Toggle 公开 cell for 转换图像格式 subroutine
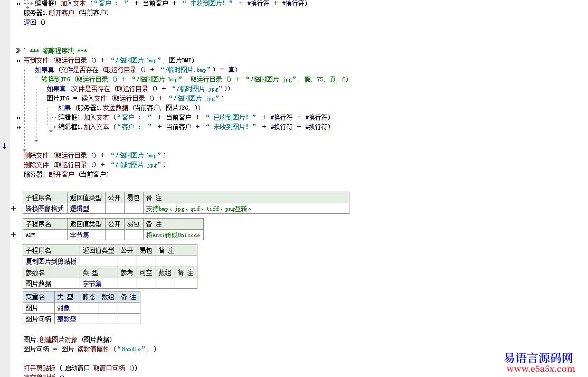Image resolution: width=588 pixels, height=377 pixels. pyautogui.click(x=115, y=209)
